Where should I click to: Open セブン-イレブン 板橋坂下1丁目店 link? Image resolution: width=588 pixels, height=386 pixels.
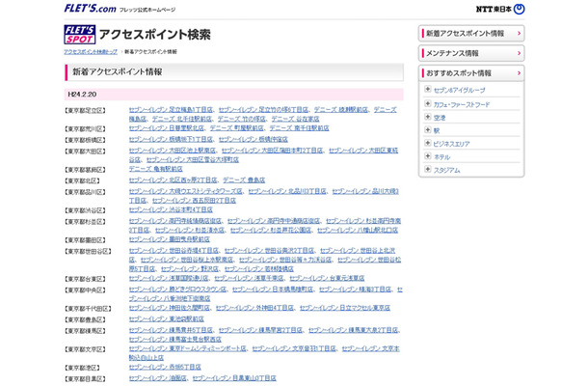(x=171, y=139)
